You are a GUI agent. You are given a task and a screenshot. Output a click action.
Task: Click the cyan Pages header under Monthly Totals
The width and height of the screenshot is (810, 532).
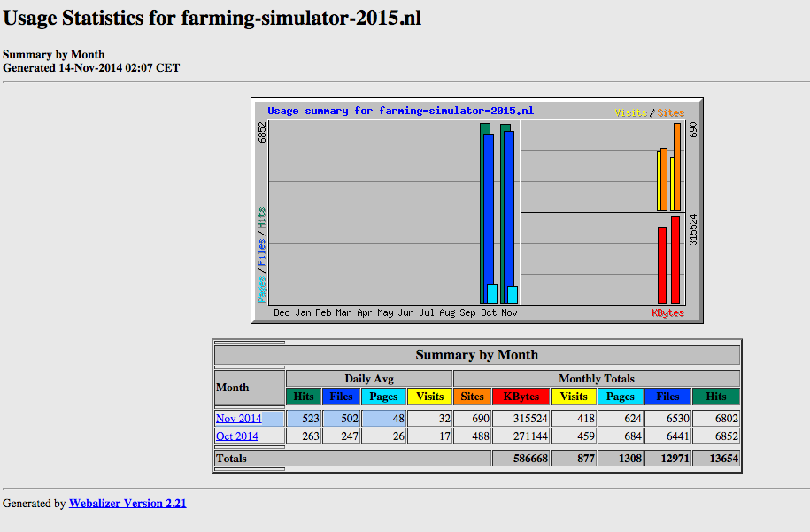621,397
